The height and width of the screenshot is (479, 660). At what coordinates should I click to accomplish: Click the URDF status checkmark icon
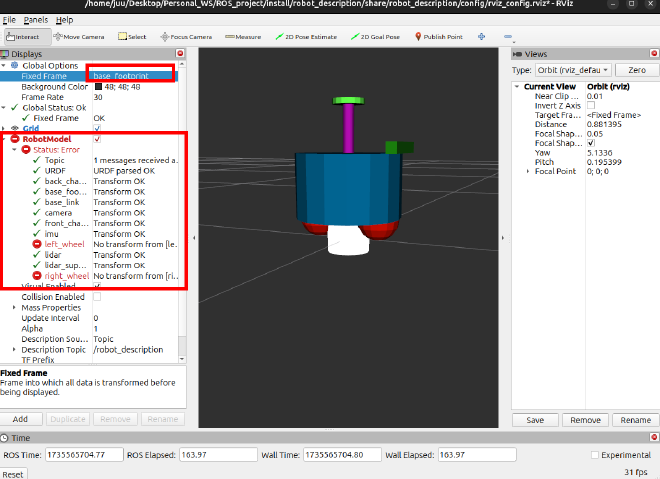click(37, 170)
